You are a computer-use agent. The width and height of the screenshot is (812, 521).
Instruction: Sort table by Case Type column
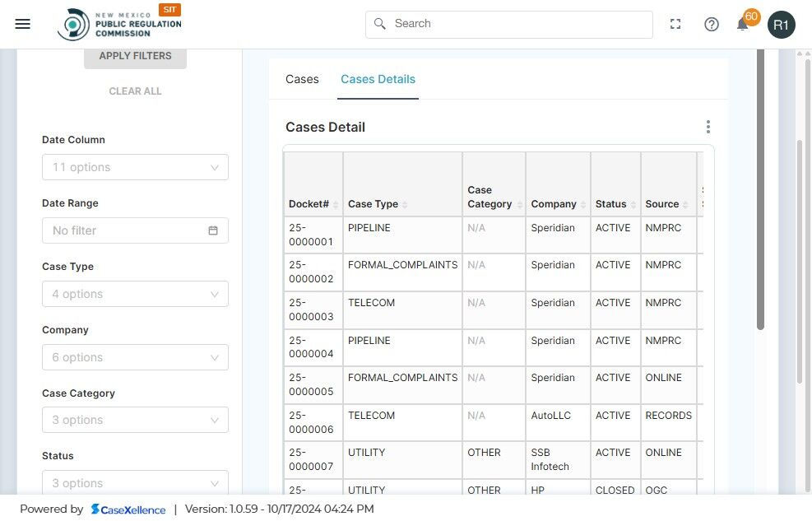pos(405,205)
